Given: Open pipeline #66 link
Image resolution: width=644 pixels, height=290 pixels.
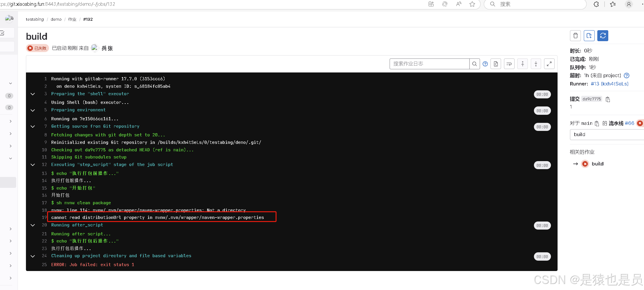Looking at the screenshot, I should (629, 123).
